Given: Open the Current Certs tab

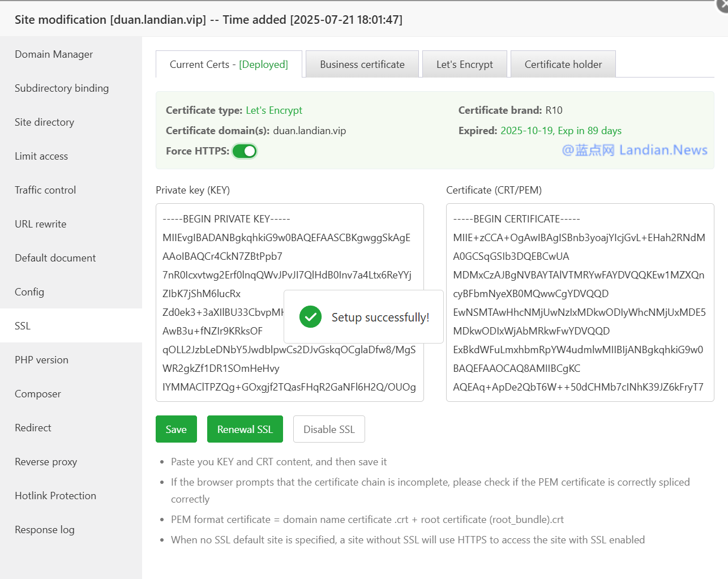Looking at the screenshot, I should coord(229,65).
